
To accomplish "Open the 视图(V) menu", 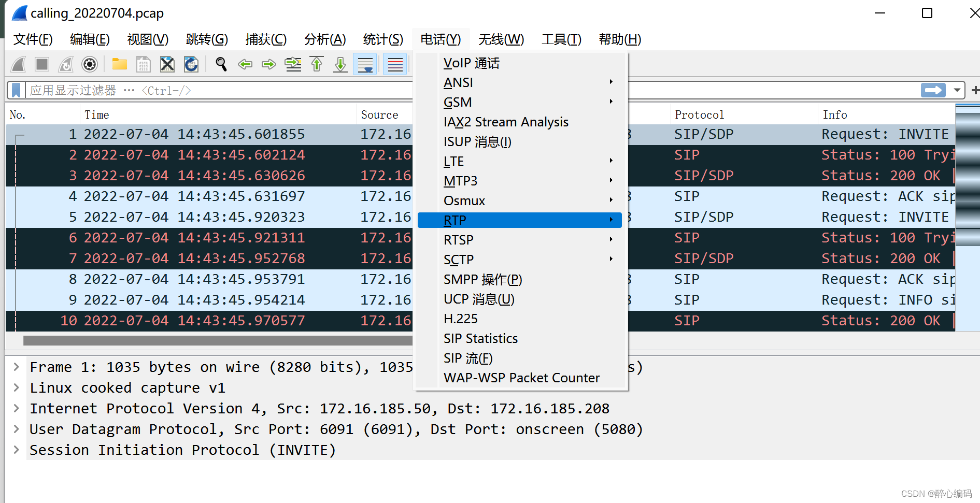I will [x=148, y=39].
